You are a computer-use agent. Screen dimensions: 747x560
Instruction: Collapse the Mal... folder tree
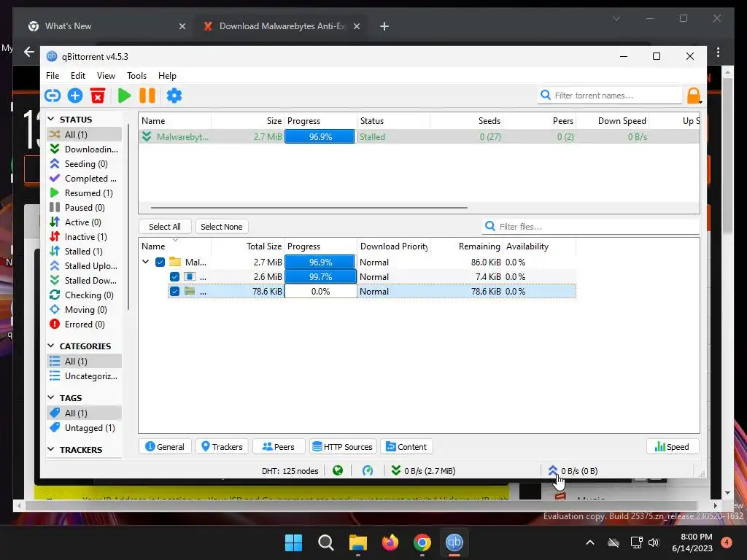[x=146, y=262]
